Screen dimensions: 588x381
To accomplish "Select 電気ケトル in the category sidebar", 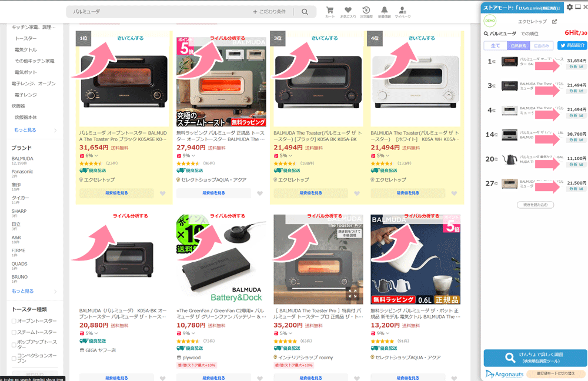I will pyautogui.click(x=26, y=50).
